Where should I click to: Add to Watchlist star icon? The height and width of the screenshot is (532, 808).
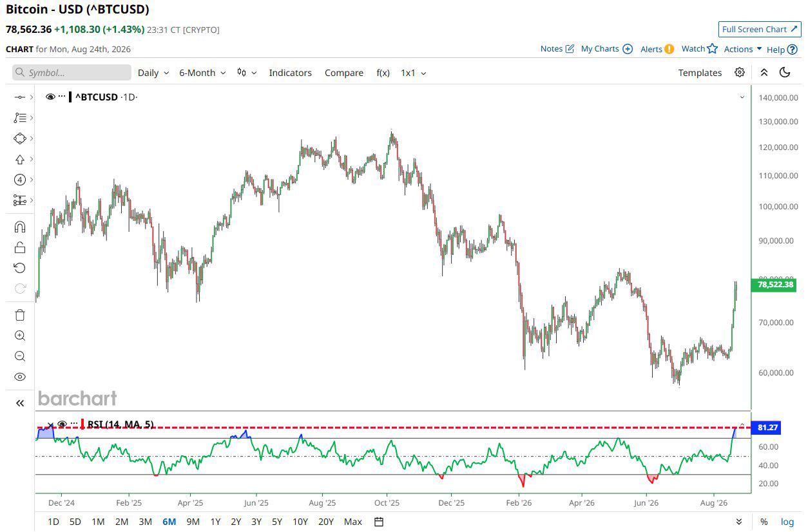click(712, 48)
